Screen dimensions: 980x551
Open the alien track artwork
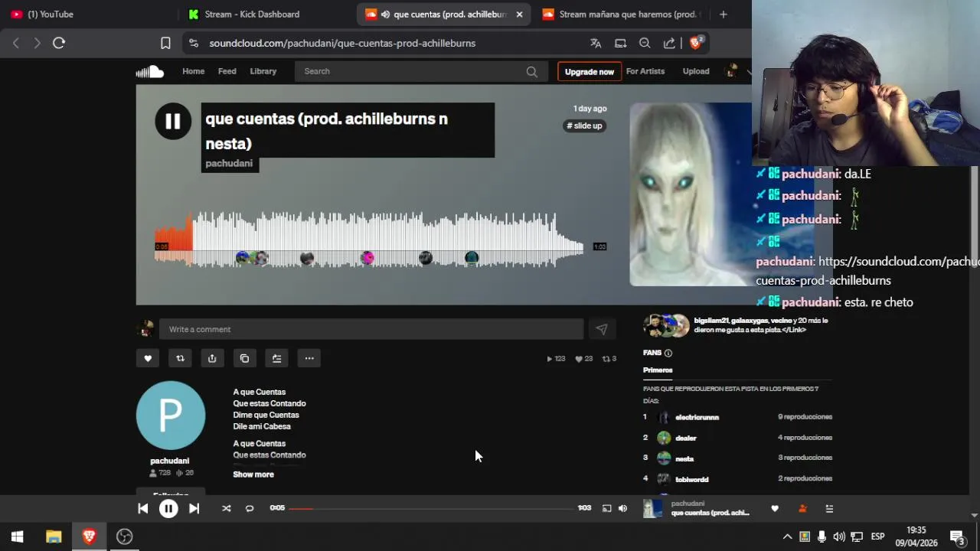[691, 194]
